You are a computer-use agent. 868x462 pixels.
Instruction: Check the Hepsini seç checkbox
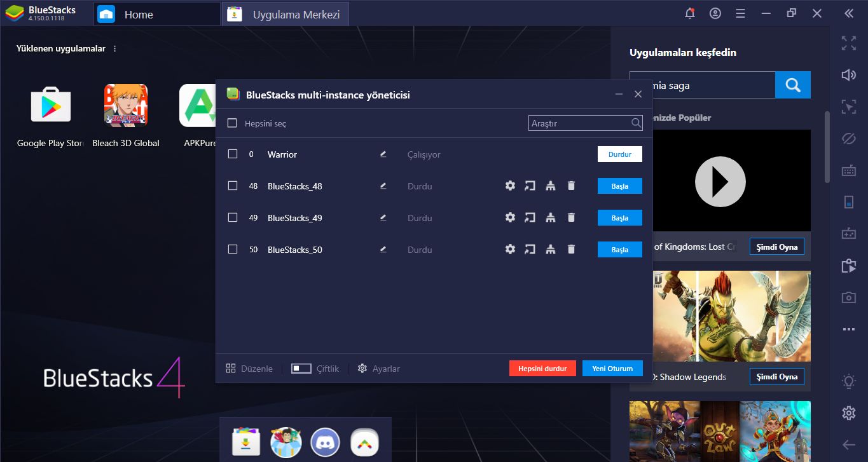coord(232,123)
